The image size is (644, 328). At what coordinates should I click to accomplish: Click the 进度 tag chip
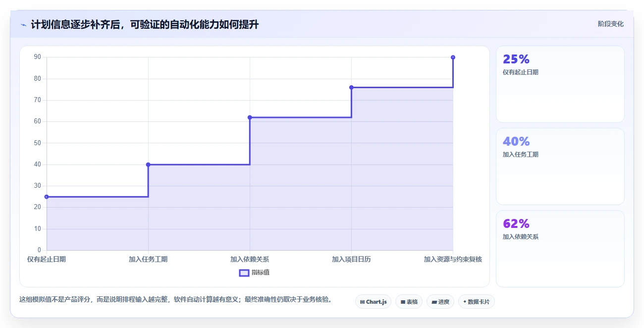440,302
